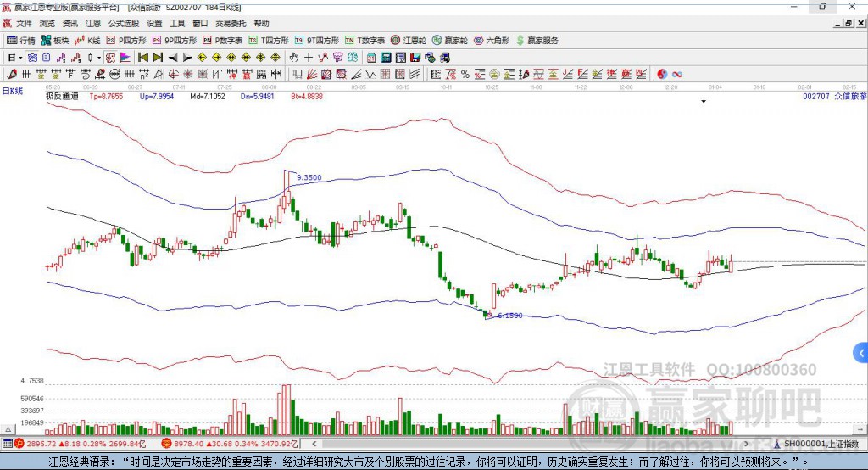Image resolution: width=868 pixels, height=470 pixels.
Task: Jump to last bar with skip-end icon
Action: [x=158, y=58]
